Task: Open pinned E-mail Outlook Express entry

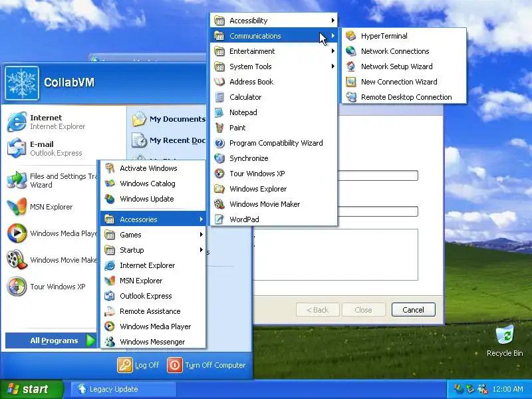Action: pyautogui.click(x=51, y=148)
